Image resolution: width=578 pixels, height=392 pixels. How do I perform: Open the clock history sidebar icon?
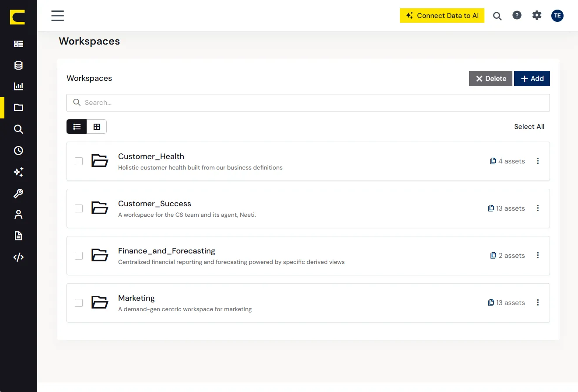[x=18, y=150]
